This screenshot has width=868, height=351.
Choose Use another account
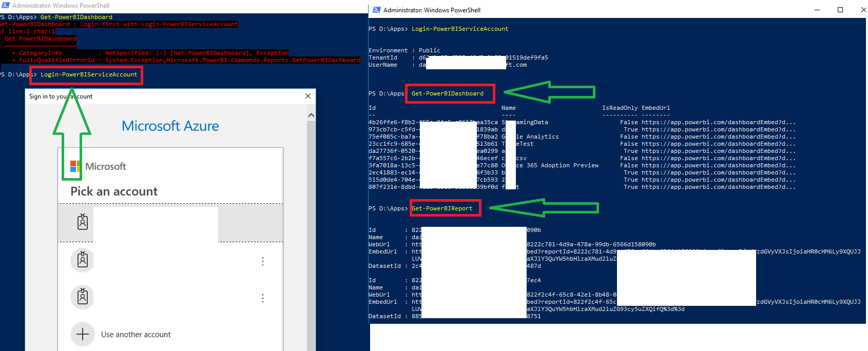pyautogui.click(x=136, y=335)
